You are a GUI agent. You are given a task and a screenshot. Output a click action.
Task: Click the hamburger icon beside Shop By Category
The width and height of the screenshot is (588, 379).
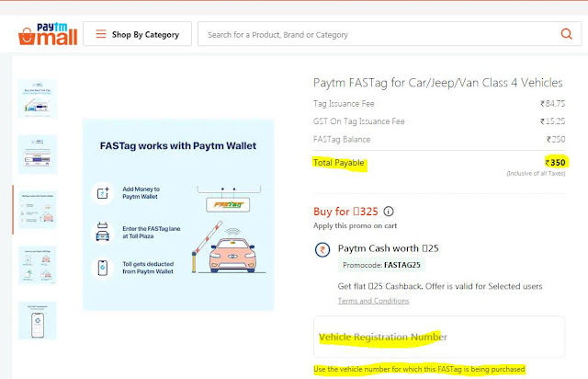coord(101,34)
